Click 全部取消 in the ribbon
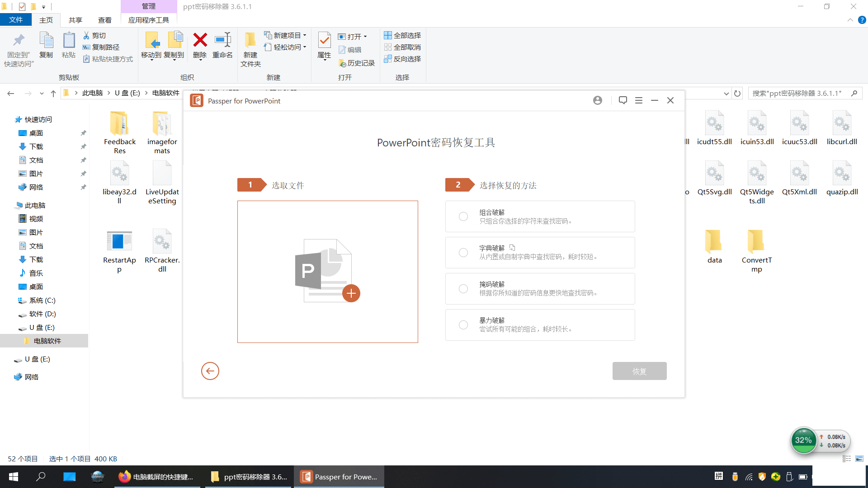Viewport: 868px width, 488px height. coord(402,47)
